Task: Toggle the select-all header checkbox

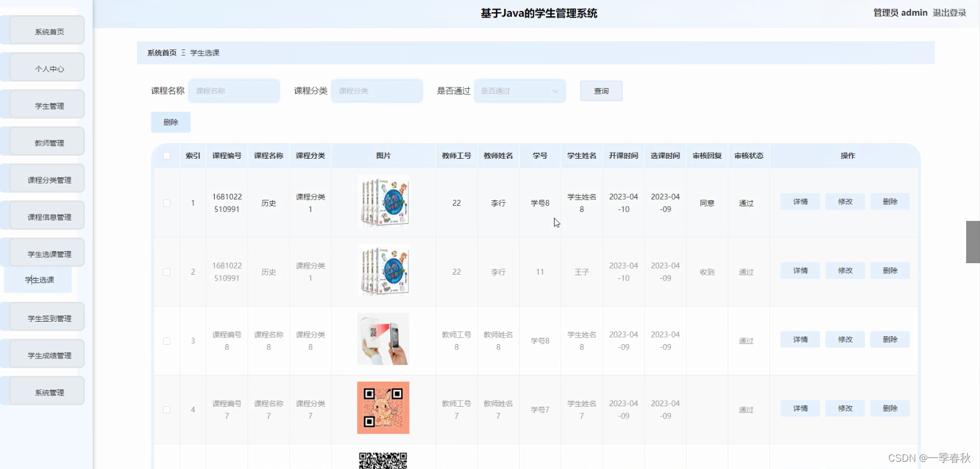Action: [x=167, y=156]
